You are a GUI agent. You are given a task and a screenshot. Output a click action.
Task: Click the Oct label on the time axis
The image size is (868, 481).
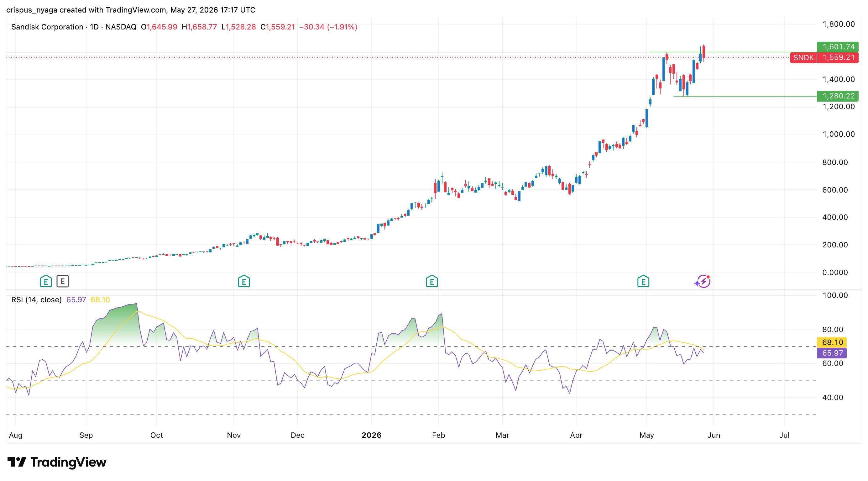tap(156, 435)
